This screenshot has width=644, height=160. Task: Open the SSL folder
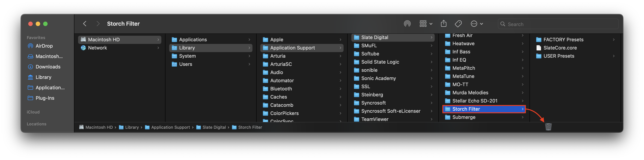click(393, 87)
